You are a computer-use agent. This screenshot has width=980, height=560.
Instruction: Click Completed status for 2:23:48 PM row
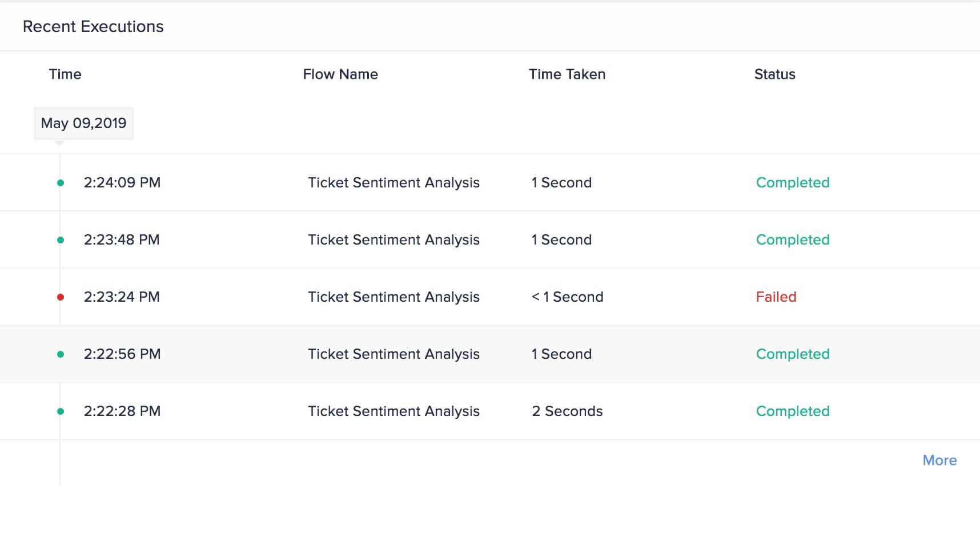[x=793, y=240]
